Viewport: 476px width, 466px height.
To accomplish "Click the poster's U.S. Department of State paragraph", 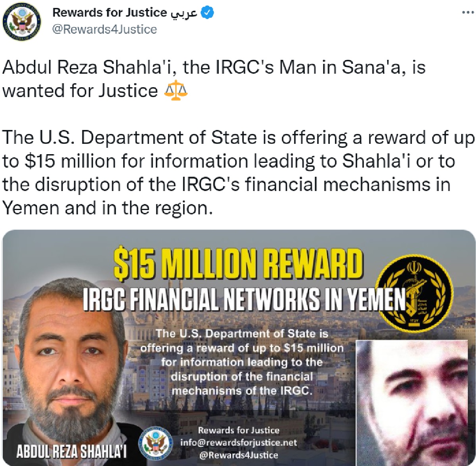I will coord(242,362).
